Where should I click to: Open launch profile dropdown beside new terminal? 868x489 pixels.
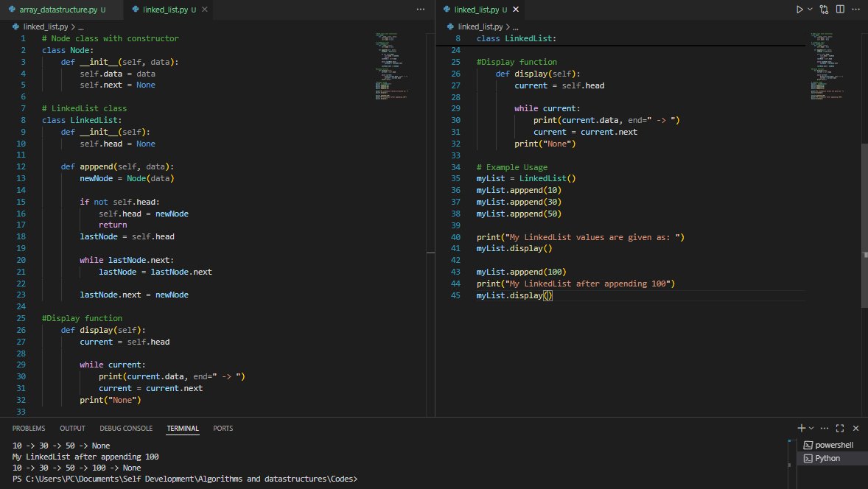click(x=811, y=428)
